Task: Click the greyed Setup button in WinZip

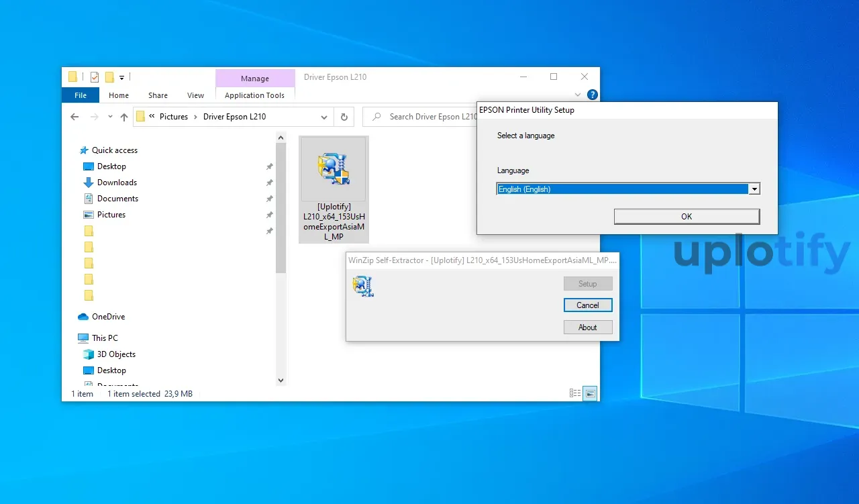Action: [x=588, y=284]
